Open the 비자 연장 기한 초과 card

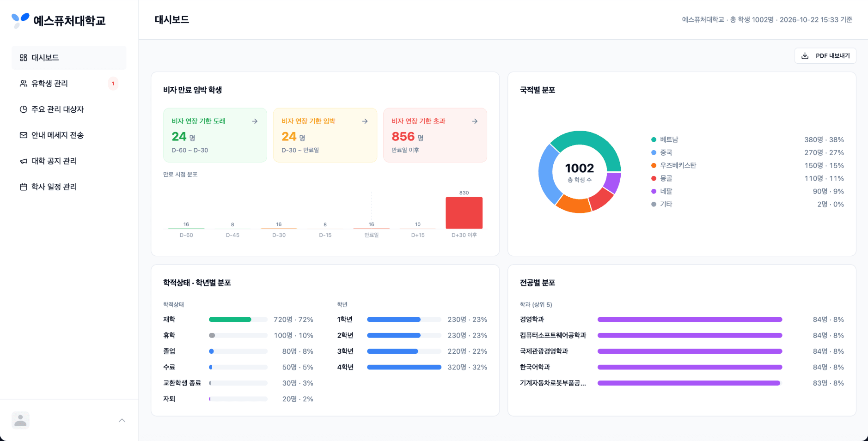pos(435,135)
